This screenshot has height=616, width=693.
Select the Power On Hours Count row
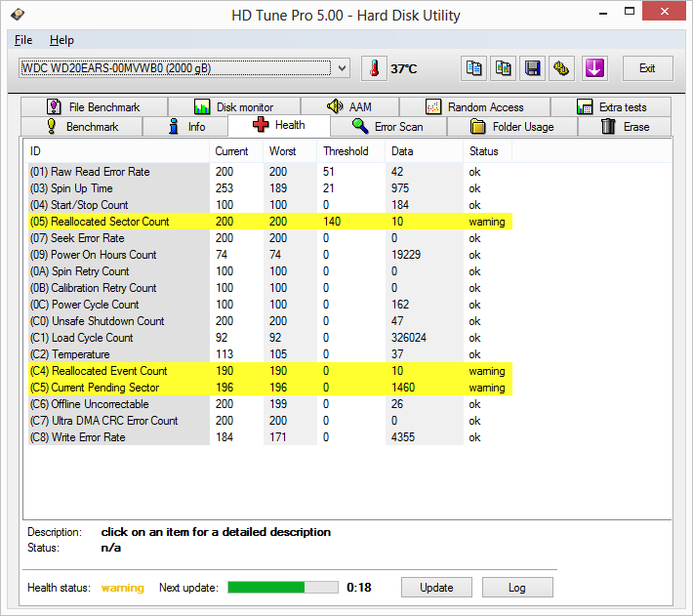pos(270,255)
